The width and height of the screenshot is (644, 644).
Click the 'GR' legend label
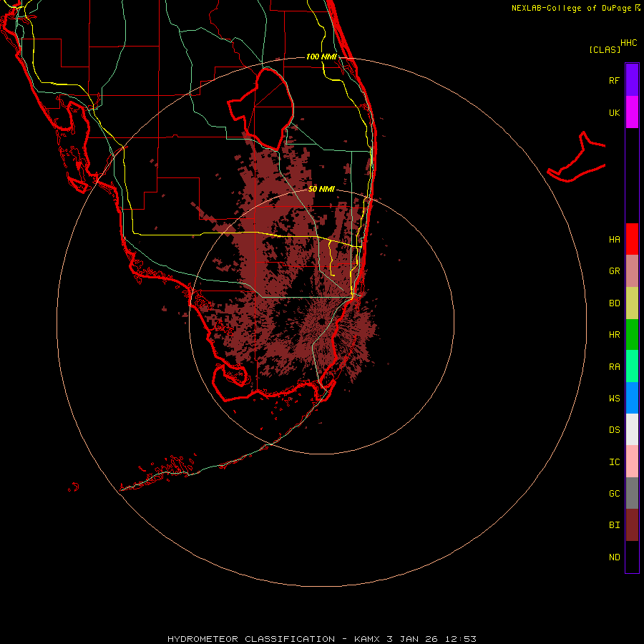click(x=614, y=271)
